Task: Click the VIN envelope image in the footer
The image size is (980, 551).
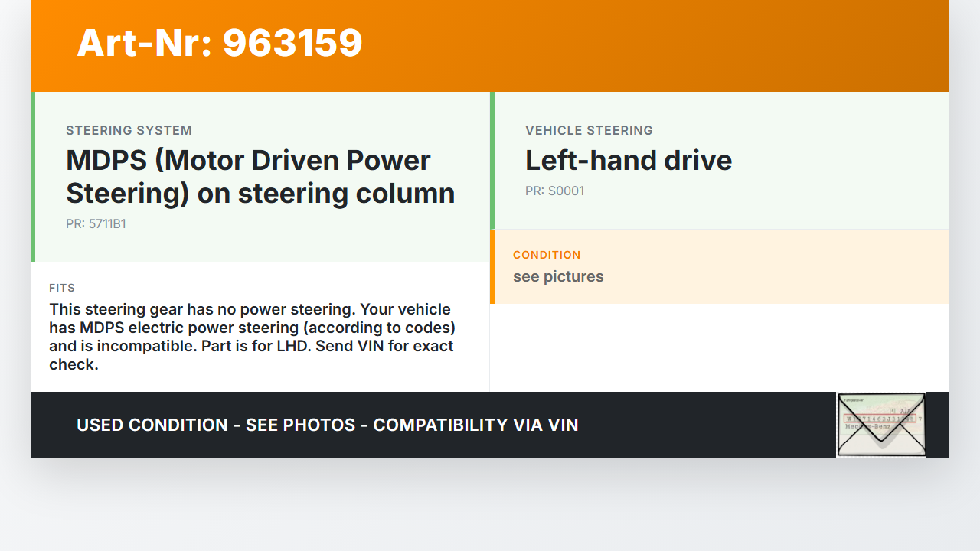Action: tap(881, 425)
